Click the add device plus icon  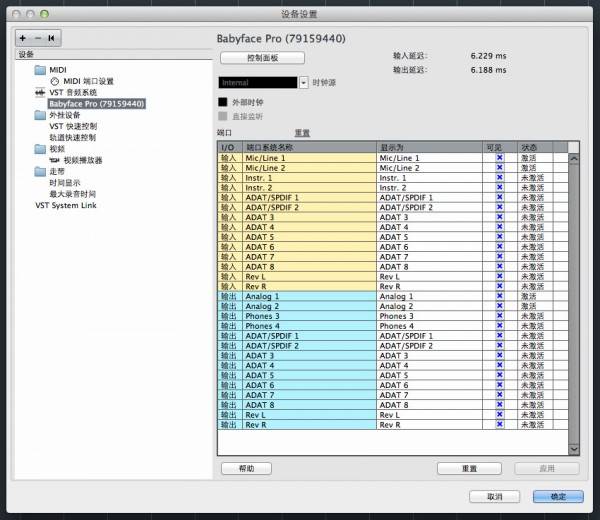(x=23, y=38)
